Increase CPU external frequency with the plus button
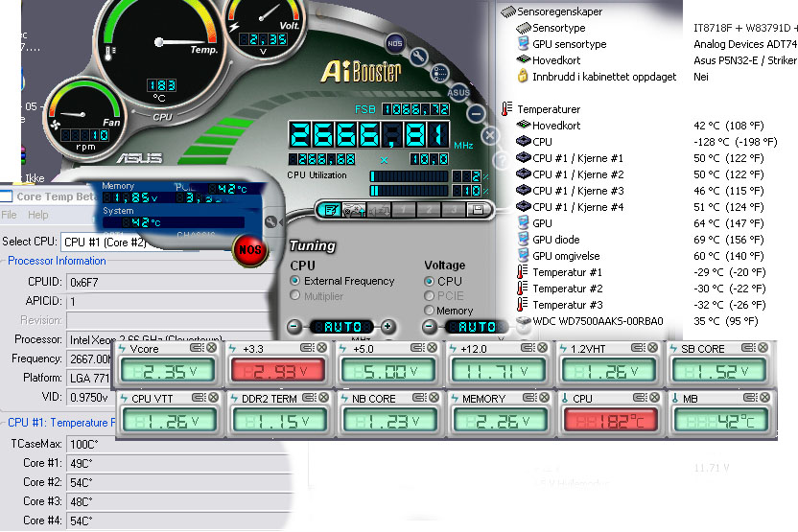The width and height of the screenshot is (798, 532). [387, 327]
